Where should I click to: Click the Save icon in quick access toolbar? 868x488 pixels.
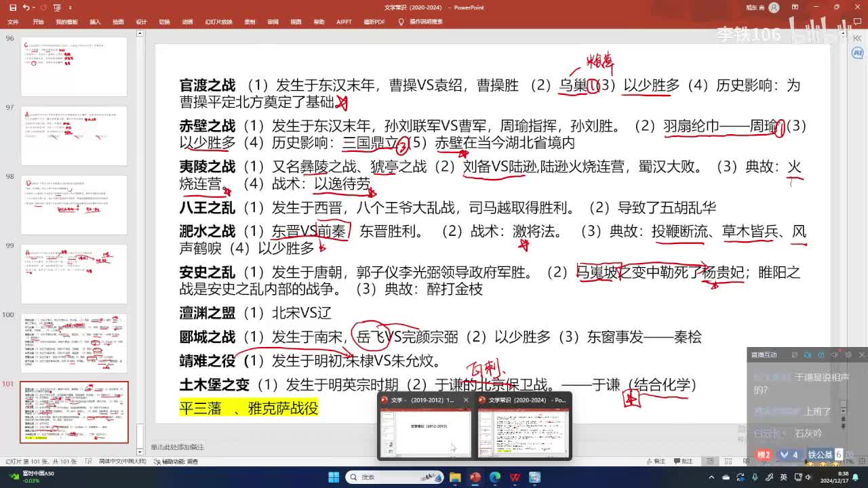(14, 7)
